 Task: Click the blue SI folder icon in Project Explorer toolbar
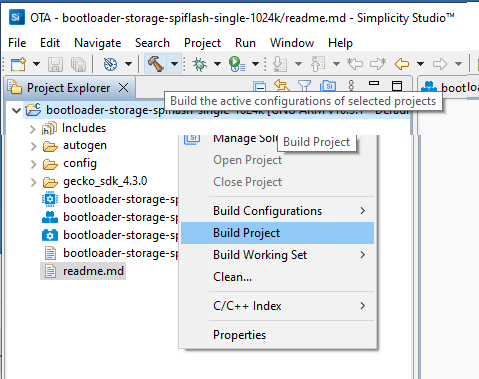(x=328, y=86)
